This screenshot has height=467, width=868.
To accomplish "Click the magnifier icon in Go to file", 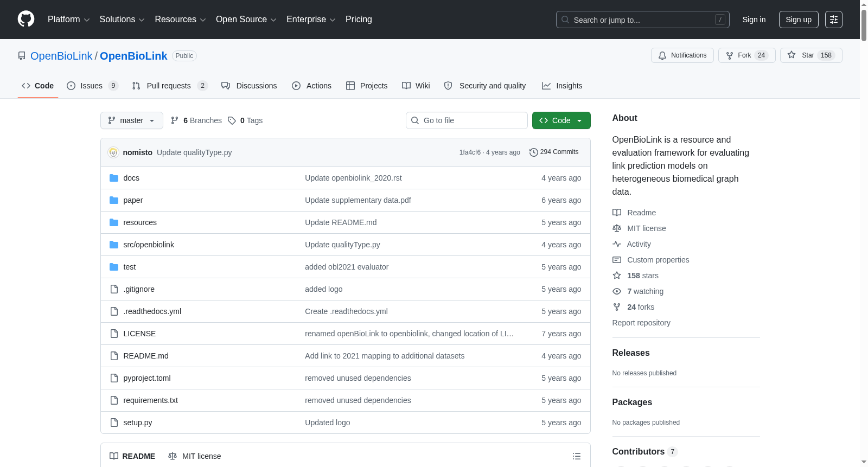I will tap(415, 120).
